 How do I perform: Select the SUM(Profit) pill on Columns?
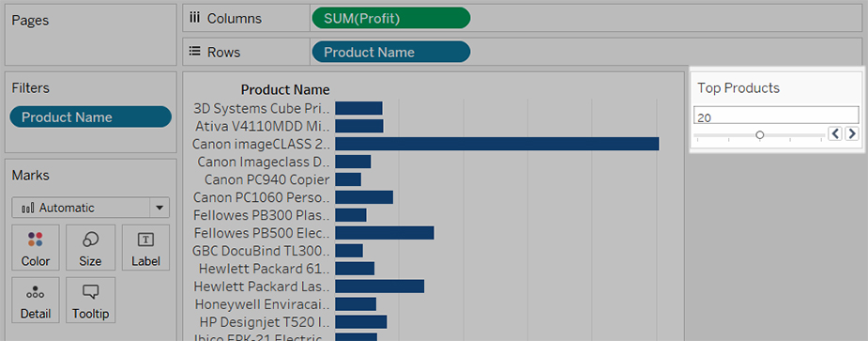pyautogui.click(x=390, y=18)
